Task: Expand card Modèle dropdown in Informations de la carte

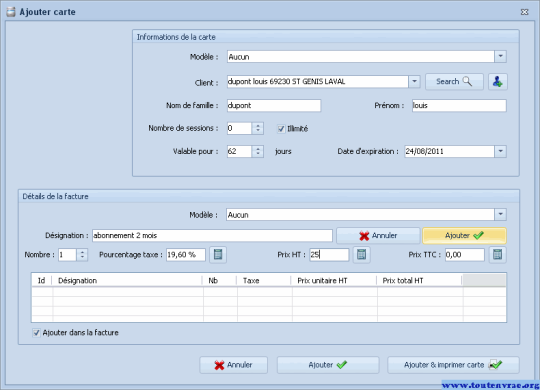Action: (x=500, y=57)
